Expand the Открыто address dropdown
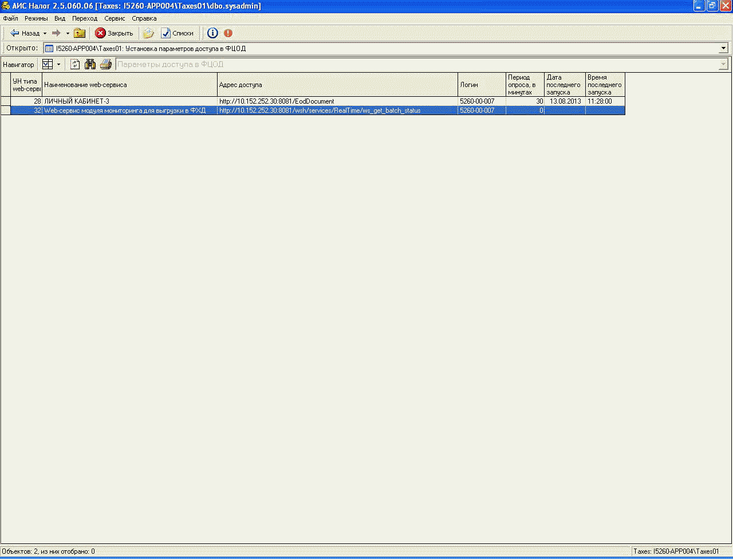Image resolution: width=733 pixels, height=560 pixels. click(x=723, y=49)
